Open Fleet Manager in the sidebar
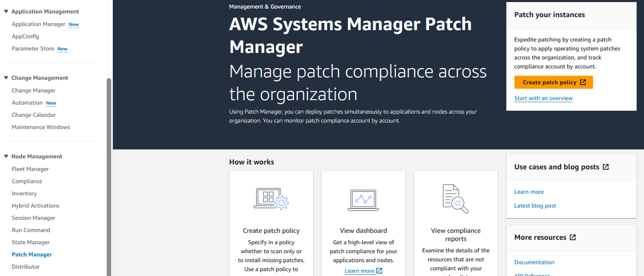Image resolution: width=644 pixels, height=276 pixels. (30, 169)
